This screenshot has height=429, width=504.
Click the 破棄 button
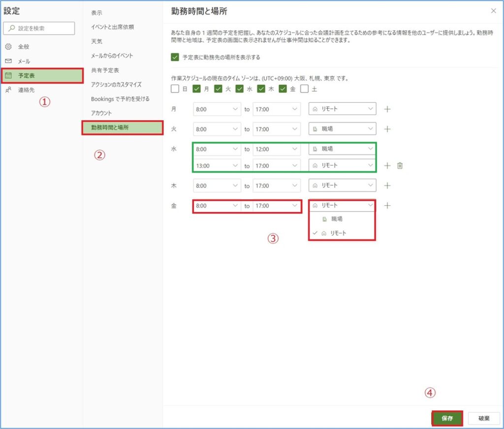tap(484, 419)
